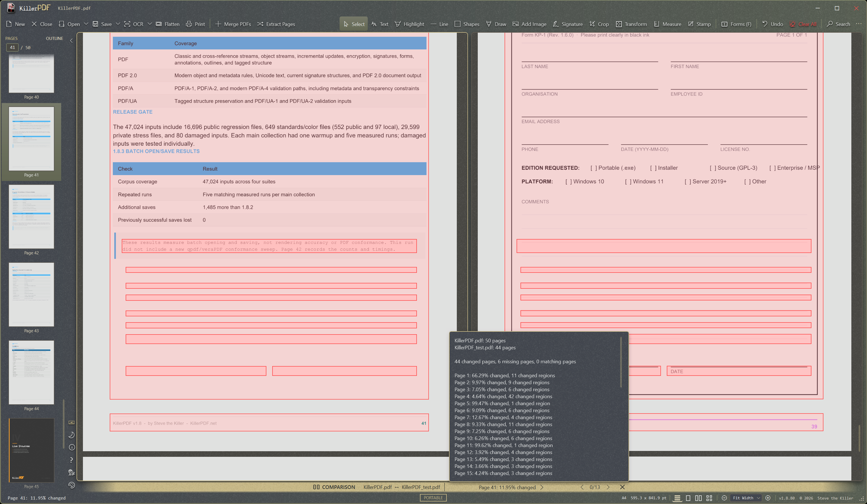
Task: Select the Stamp tool
Action: (699, 24)
